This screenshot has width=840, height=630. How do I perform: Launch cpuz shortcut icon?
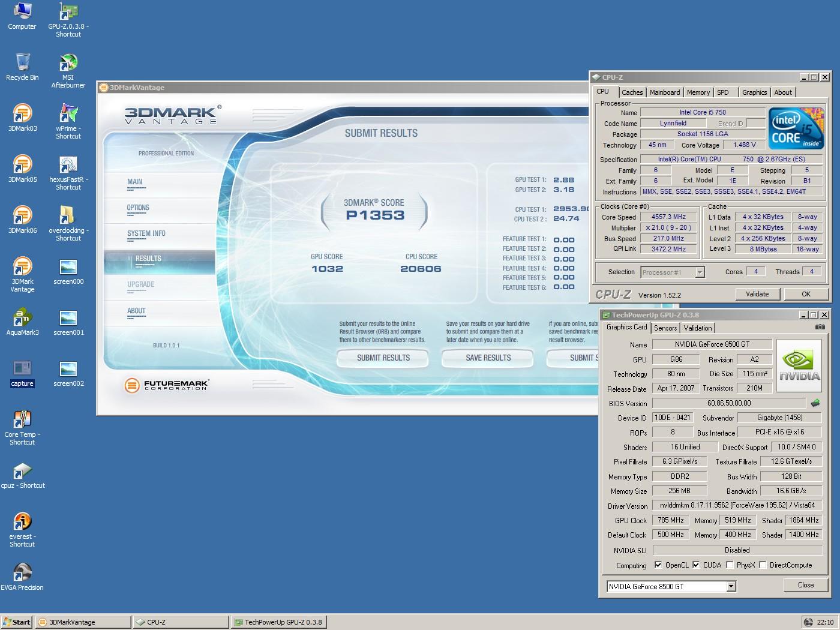[x=22, y=475]
